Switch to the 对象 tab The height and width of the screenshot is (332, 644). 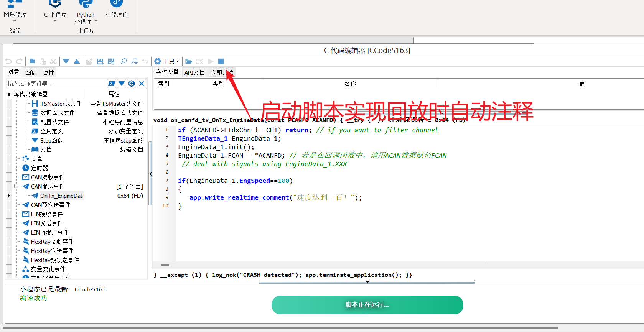[x=14, y=72]
